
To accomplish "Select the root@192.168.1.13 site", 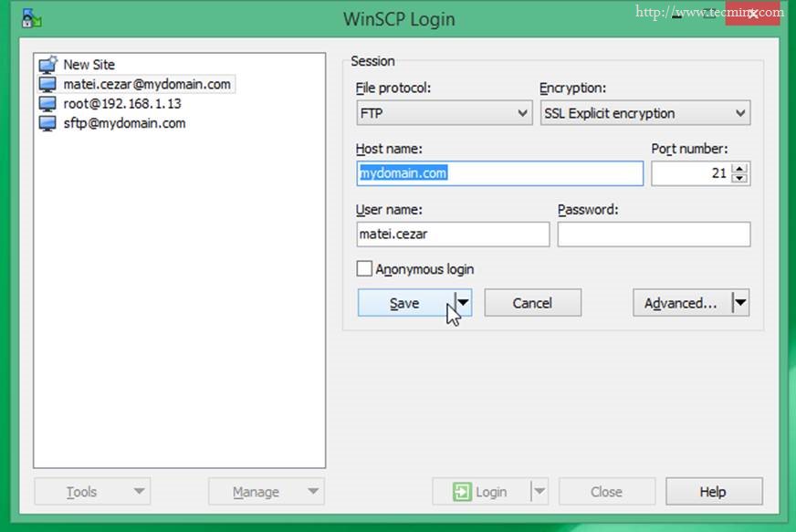I will point(121,103).
